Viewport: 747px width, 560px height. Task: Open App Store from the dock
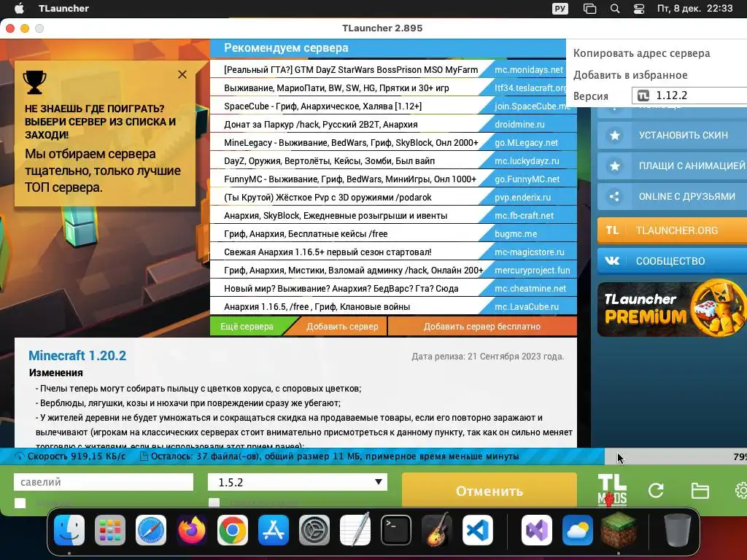coord(274,530)
